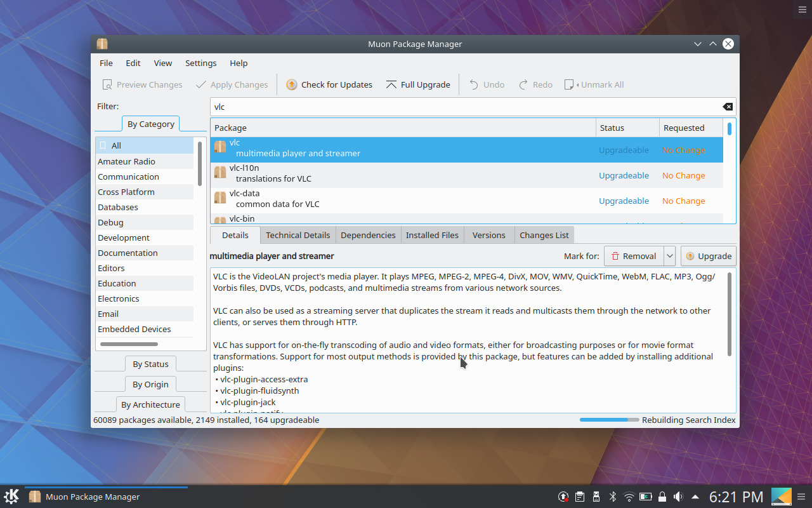812x508 pixels.
Task: Mark vlc for Removal
Action: tap(634, 256)
